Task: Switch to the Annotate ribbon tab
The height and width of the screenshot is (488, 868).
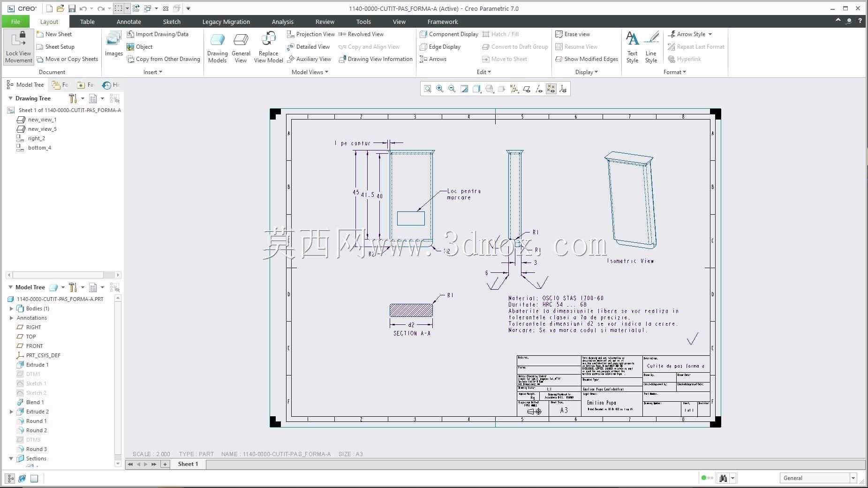Action: point(128,22)
